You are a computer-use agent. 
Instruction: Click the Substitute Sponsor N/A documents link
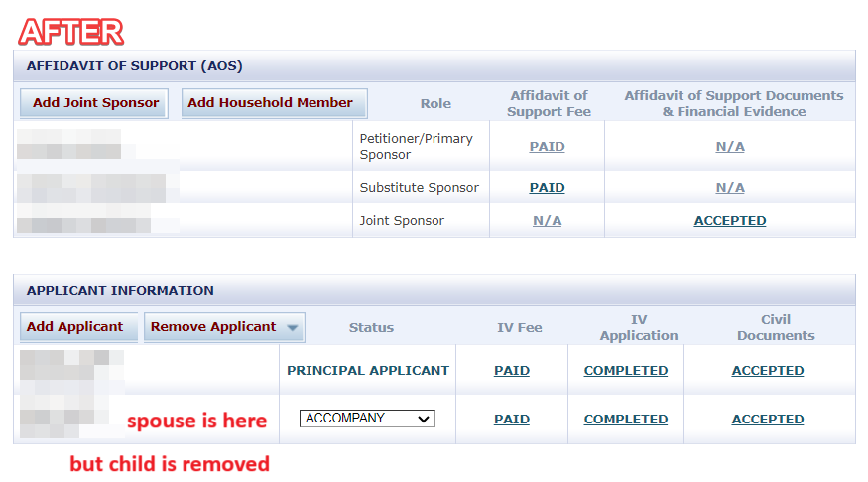729,188
